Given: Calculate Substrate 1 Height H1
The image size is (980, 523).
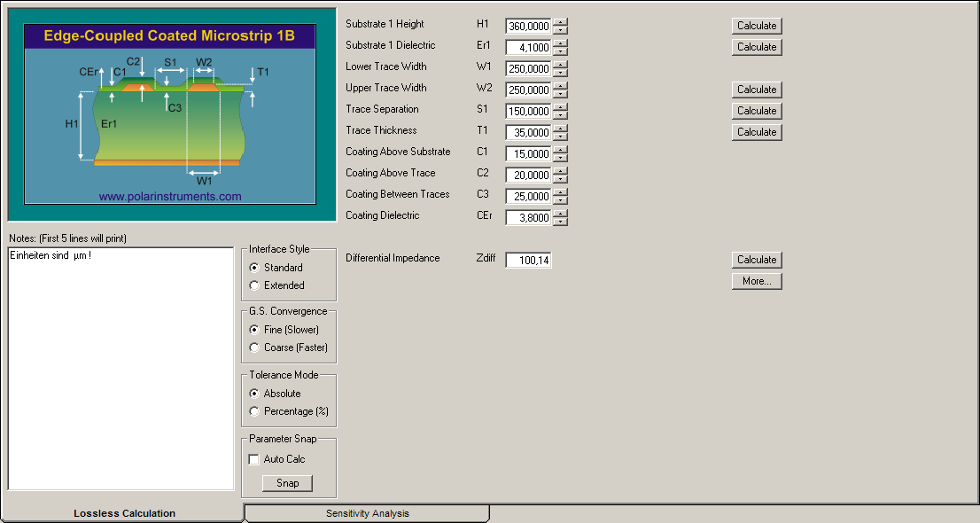Looking at the screenshot, I should (757, 26).
